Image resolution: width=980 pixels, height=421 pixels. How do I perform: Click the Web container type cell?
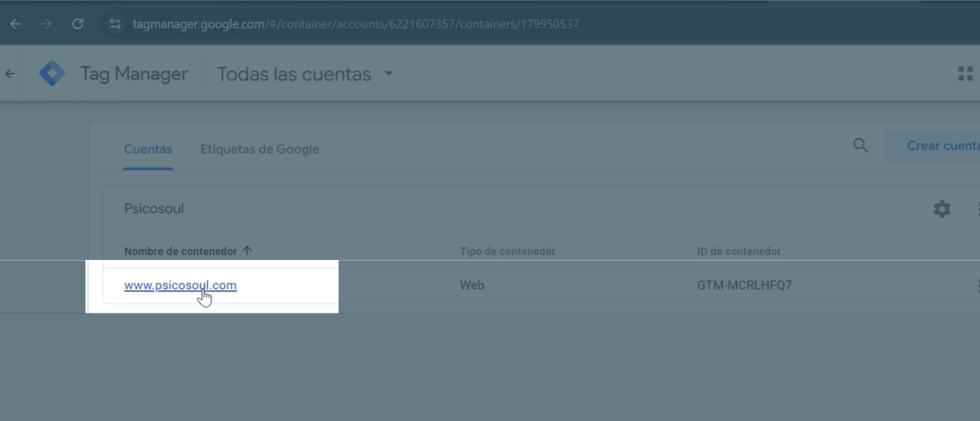click(x=472, y=285)
